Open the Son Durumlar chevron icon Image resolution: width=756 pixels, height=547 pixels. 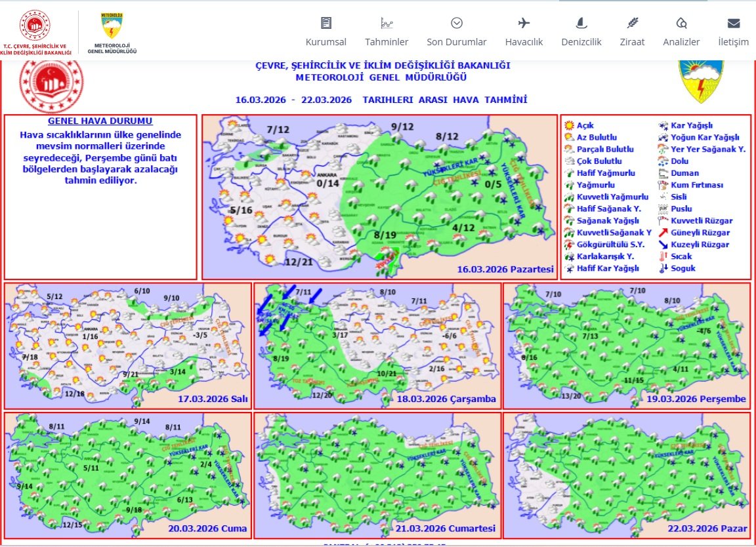457,24
